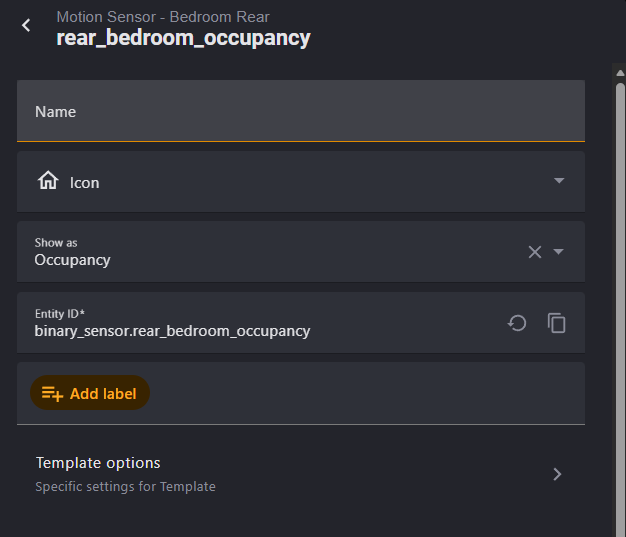This screenshot has height=537, width=626.
Task: Focus the Name input field
Action: [300, 112]
